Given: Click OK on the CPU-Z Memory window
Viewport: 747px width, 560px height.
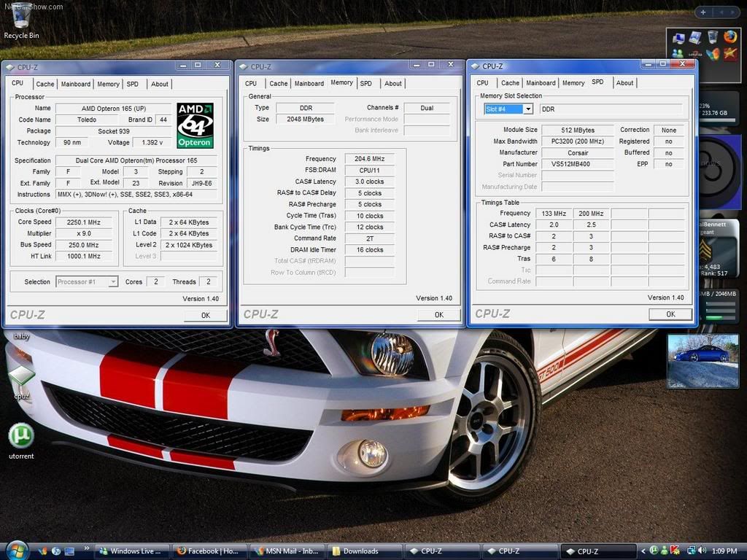Looking at the screenshot, I should tap(438, 314).
